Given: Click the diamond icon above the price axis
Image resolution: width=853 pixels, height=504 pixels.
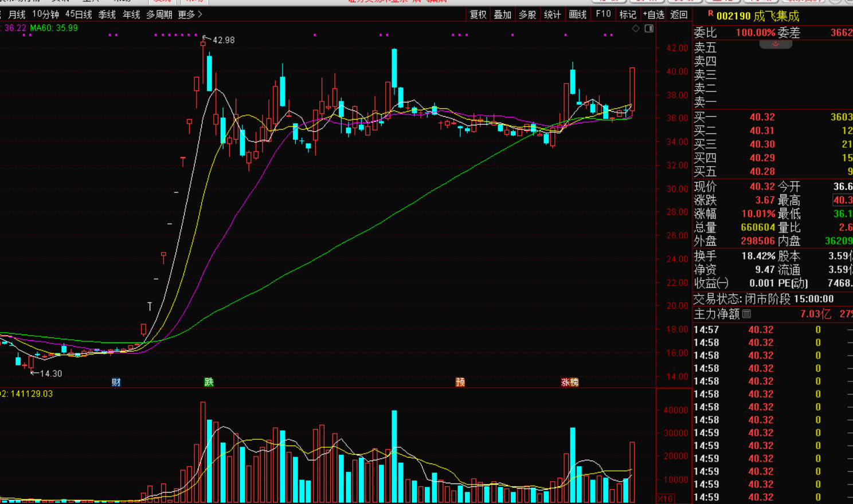Looking at the screenshot, I should (636, 29).
